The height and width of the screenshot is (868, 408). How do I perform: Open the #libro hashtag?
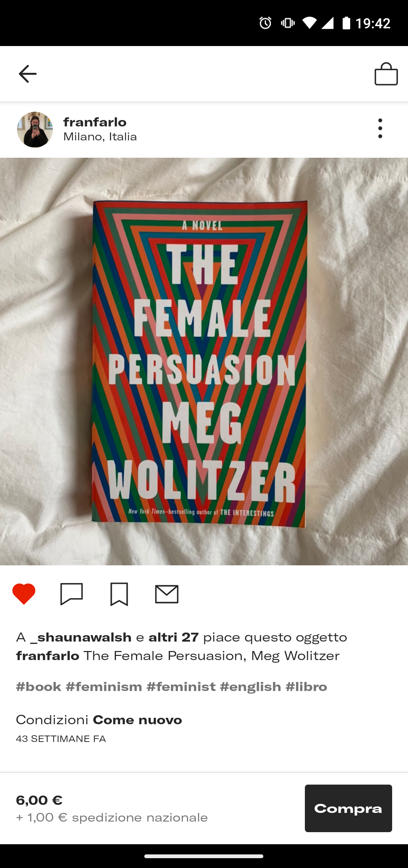click(x=306, y=687)
